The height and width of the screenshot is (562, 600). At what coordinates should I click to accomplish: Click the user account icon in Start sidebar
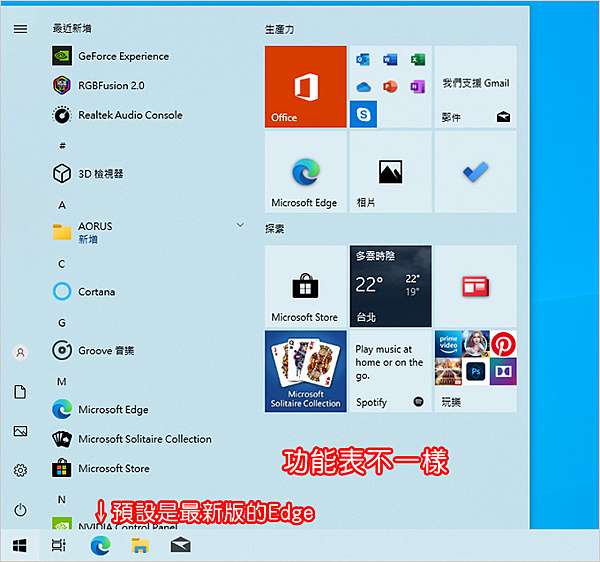(x=20, y=352)
